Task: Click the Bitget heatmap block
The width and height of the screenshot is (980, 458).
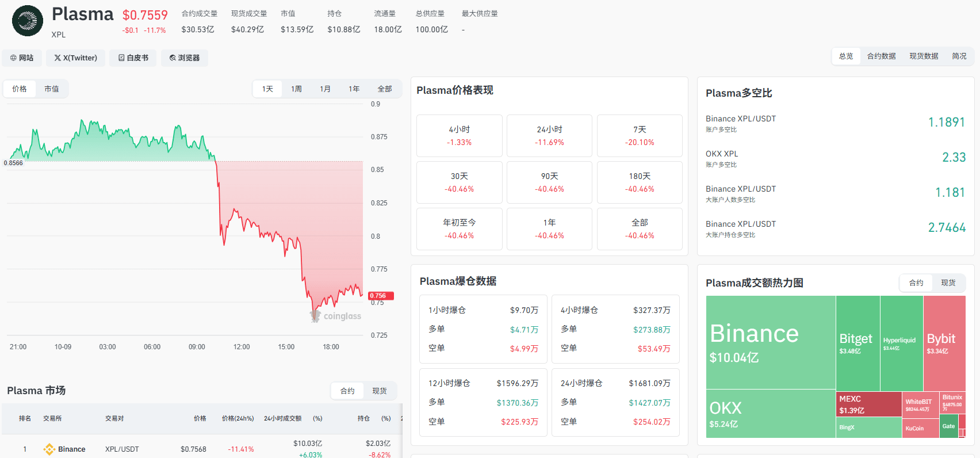Action: point(857,343)
